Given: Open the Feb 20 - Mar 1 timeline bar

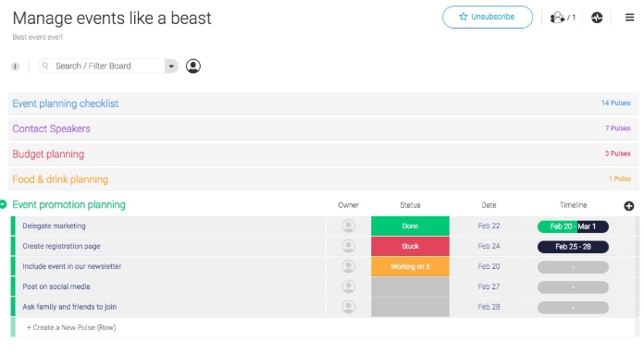Looking at the screenshot, I should pos(573,226).
